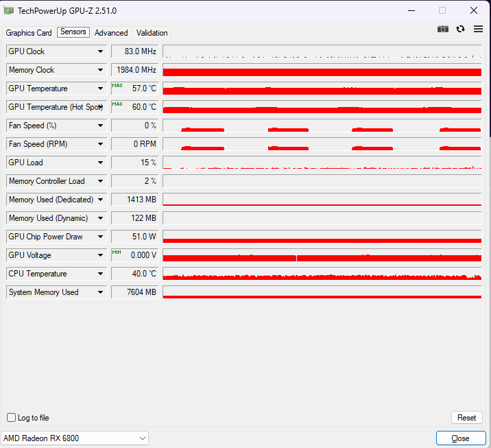Enable the Log to file checkbox
Viewport: 491px width, 448px height.
[x=11, y=417]
